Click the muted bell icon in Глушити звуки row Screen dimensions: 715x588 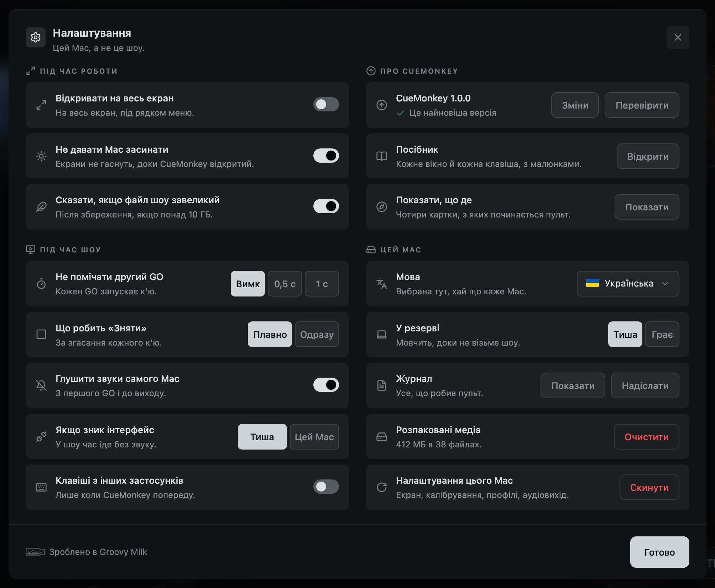41,385
